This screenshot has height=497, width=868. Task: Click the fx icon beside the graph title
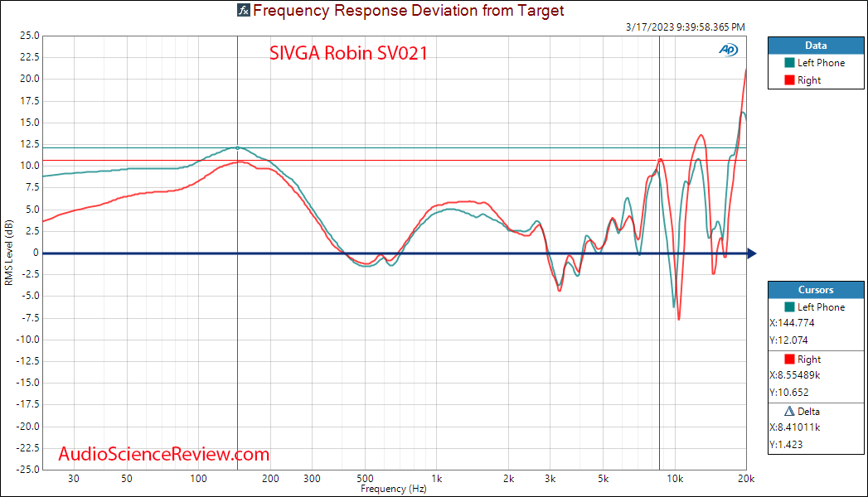pos(244,11)
